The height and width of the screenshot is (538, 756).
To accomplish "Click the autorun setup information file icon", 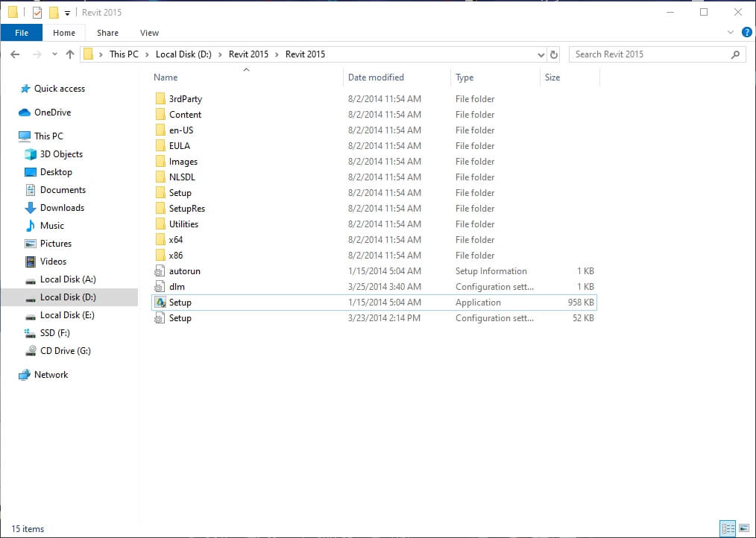I will point(160,271).
